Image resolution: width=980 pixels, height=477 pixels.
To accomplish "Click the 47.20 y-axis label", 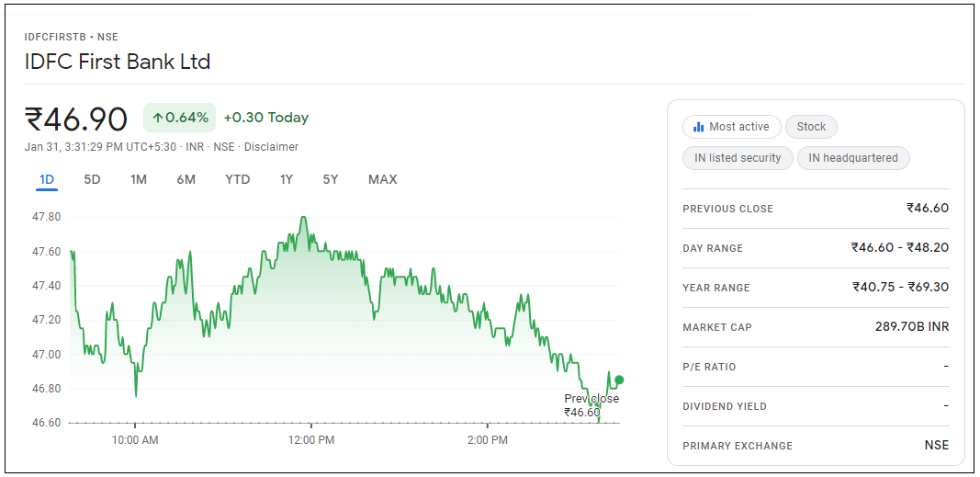I will pyautogui.click(x=46, y=320).
